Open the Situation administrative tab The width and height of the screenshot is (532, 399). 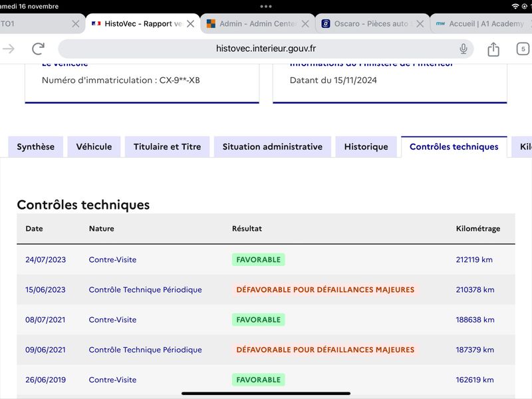point(273,147)
